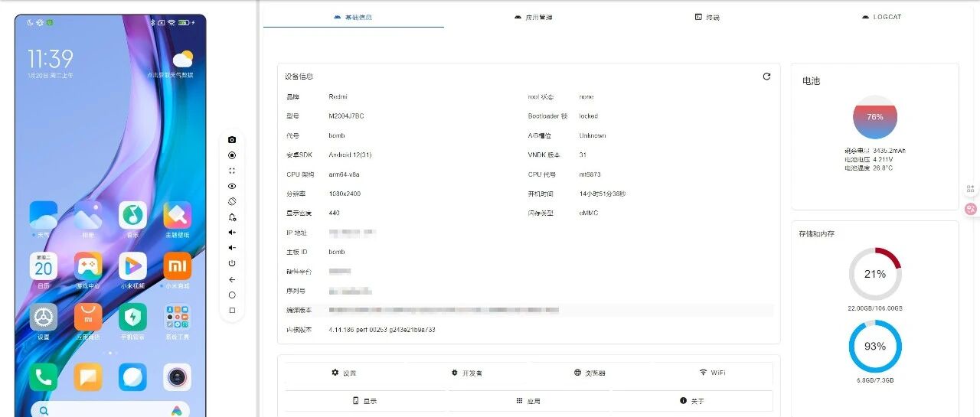The width and height of the screenshot is (980, 417).
Task: Click the developer options shortcut button
Action: [466, 373]
